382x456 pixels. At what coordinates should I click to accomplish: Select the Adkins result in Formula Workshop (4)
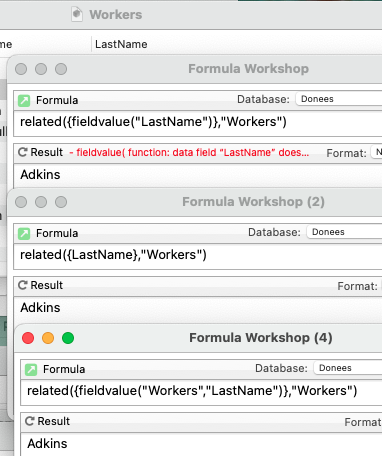(47, 444)
